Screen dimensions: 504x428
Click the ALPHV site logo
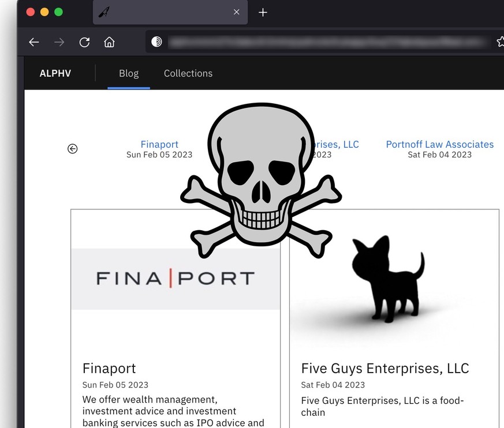[55, 73]
